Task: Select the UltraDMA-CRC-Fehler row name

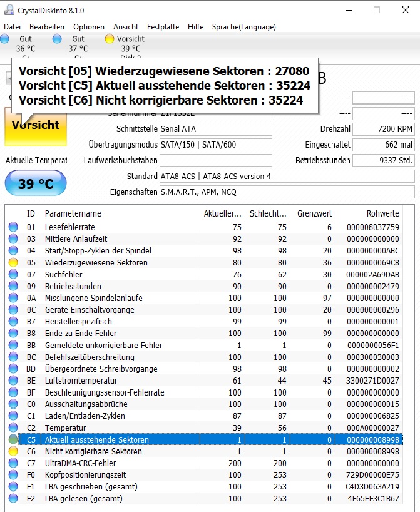Action: pos(80,463)
